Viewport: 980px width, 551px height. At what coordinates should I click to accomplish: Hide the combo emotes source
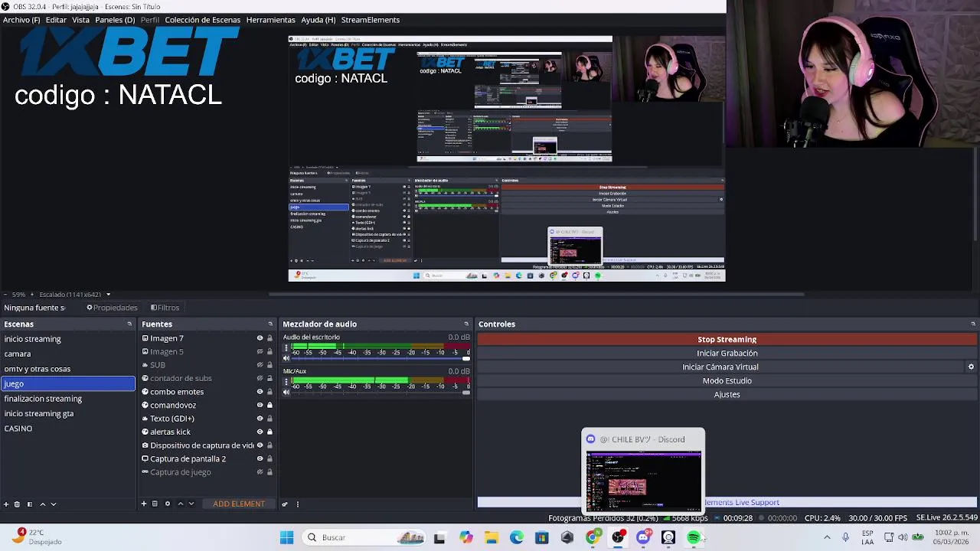point(260,392)
